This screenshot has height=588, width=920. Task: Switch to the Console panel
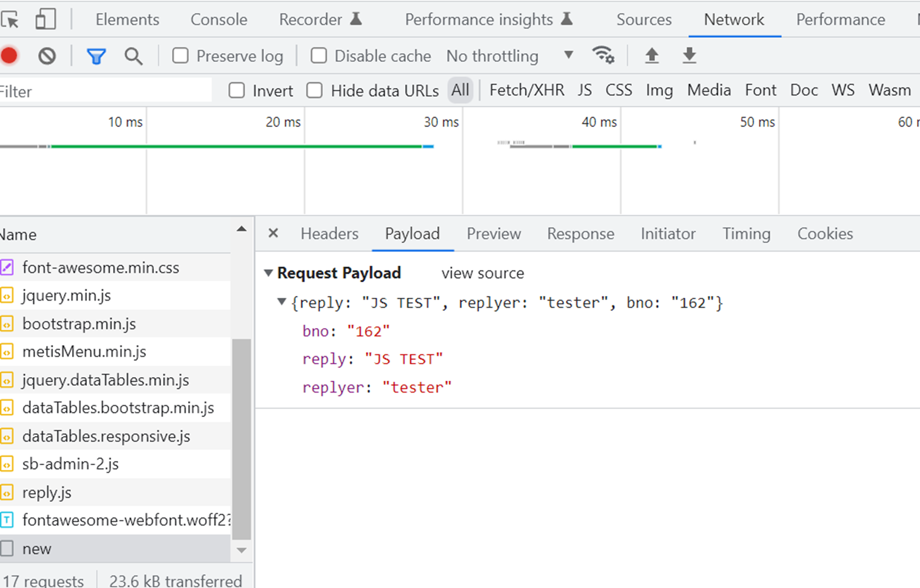click(219, 19)
